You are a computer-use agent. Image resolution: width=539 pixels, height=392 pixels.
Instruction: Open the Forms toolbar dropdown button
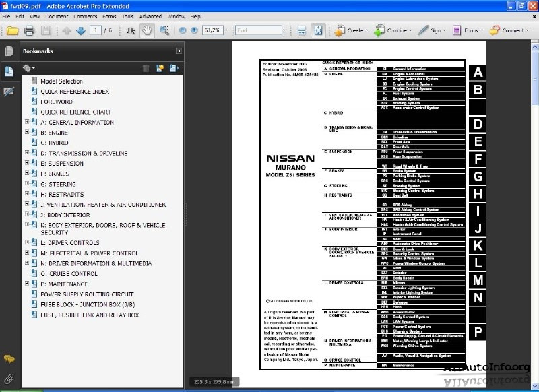coord(468,30)
